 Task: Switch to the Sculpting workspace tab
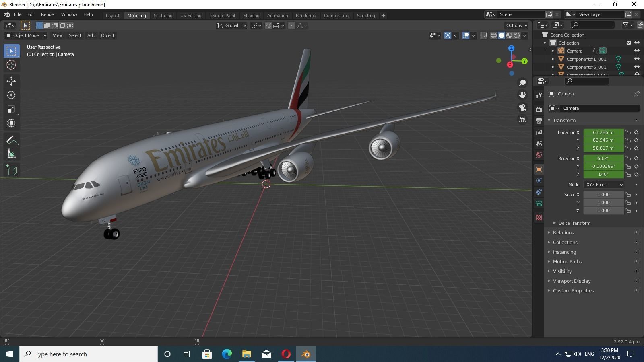tap(163, 16)
